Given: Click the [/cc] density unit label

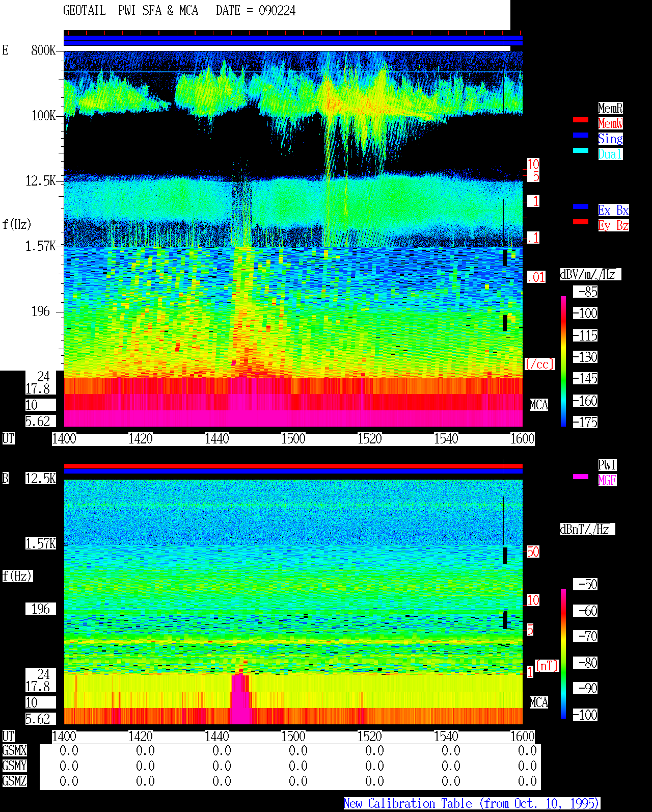Looking at the screenshot, I should pos(540,364).
